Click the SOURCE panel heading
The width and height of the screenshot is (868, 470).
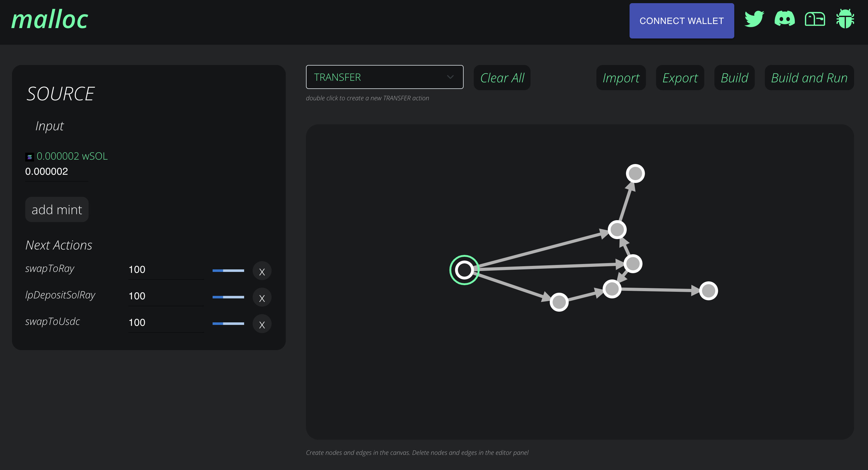pos(60,94)
